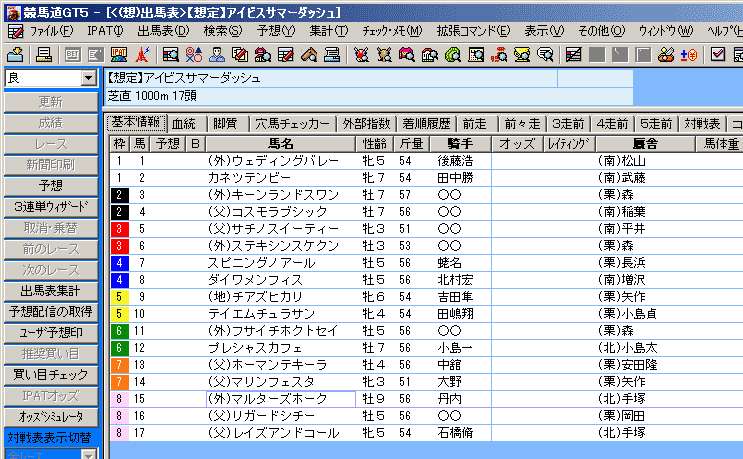Click the red frame 3 cell for サチノスイーティー
Image resolution: width=743 pixels, height=459 pixels.
point(120,228)
